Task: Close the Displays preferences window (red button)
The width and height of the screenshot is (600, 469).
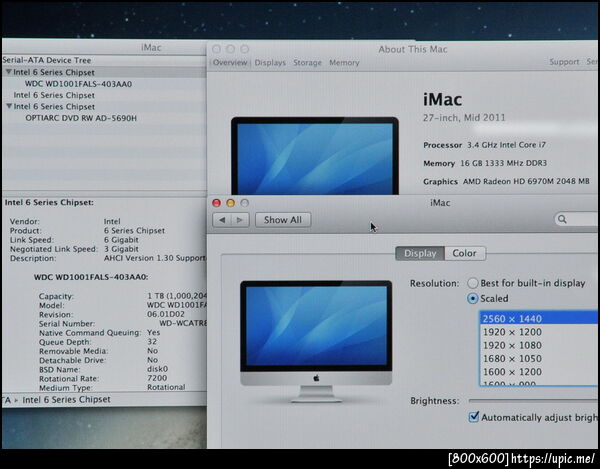Action: 216,203
